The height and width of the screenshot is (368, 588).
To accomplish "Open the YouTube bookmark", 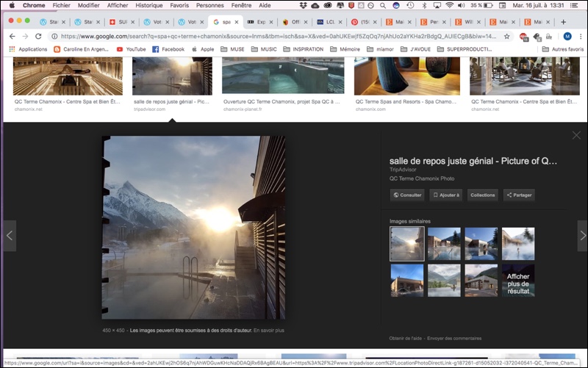I will pyautogui.click(x=131, y=49).
